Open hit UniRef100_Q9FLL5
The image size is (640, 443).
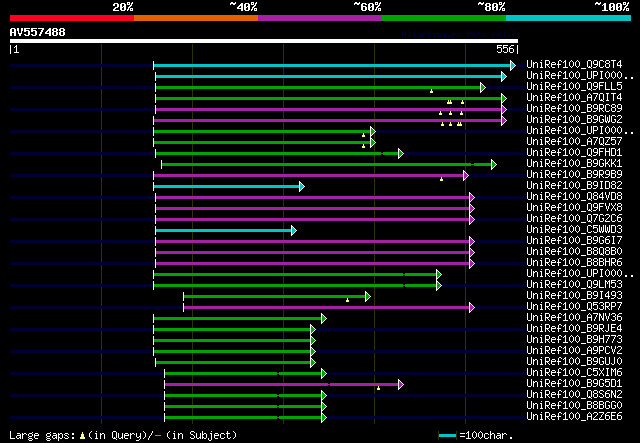574,87
